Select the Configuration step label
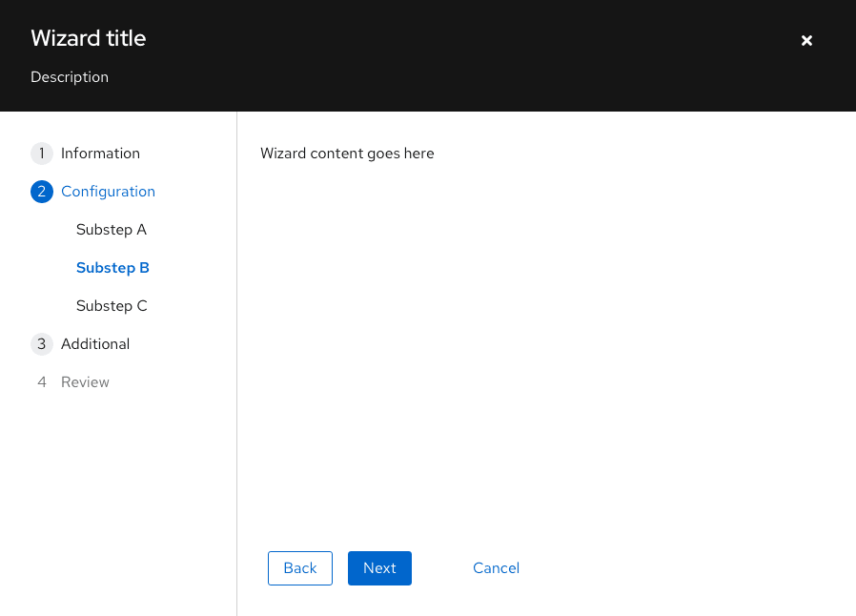 (108, 192)
